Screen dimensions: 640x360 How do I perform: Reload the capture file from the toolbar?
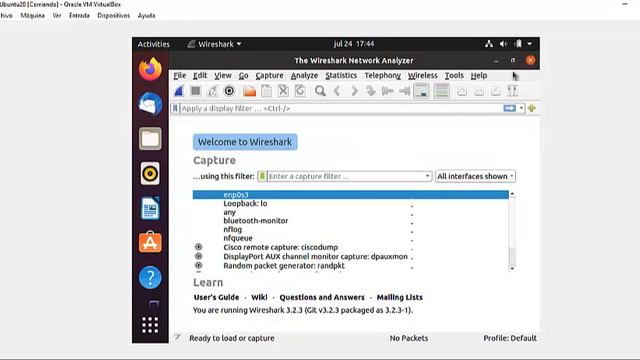(300, 91)
